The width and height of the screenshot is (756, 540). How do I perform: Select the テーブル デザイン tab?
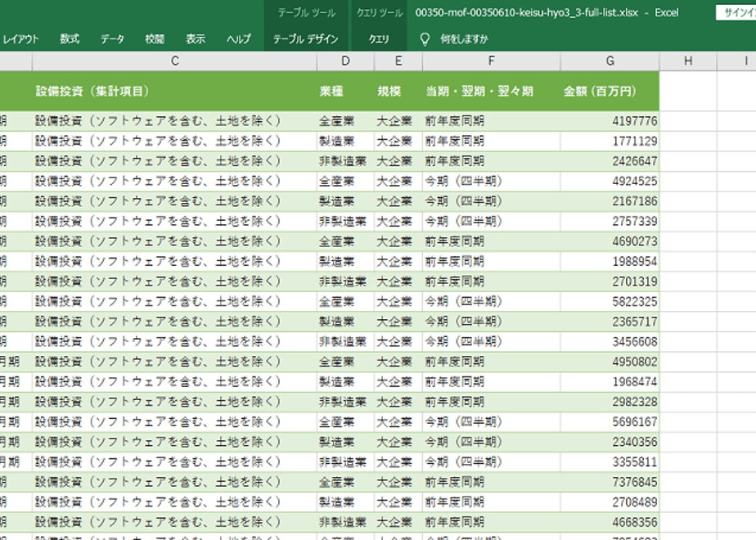(x=306, y=39)
